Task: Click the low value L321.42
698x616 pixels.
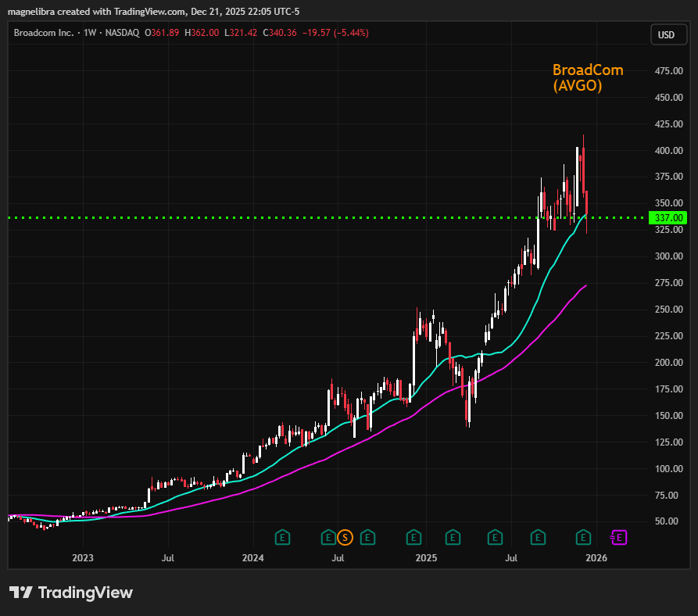Action: (241, 33)
